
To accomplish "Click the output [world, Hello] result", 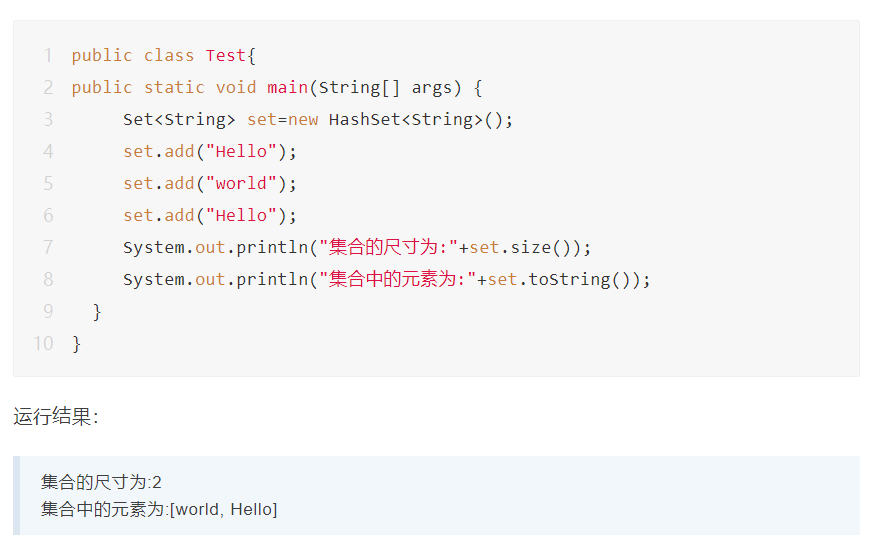I will click(224, 510).
